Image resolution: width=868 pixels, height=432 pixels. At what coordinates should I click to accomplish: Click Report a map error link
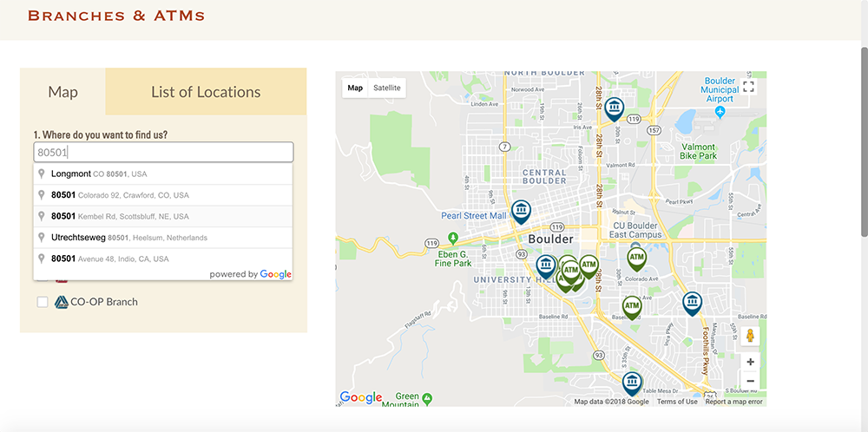click(x=734, y=403)
